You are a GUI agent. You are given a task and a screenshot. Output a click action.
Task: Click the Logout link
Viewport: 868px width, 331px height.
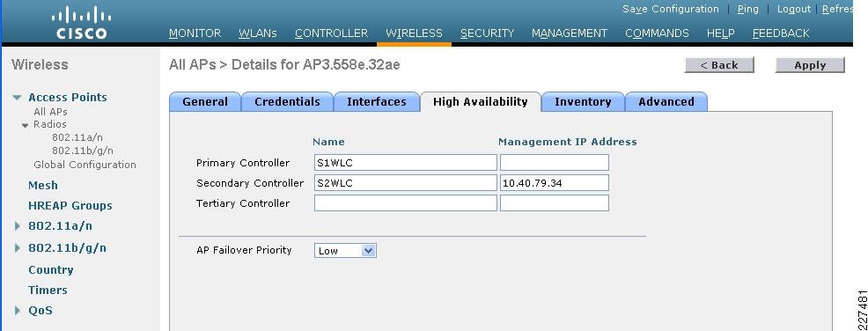pos(794,9)
